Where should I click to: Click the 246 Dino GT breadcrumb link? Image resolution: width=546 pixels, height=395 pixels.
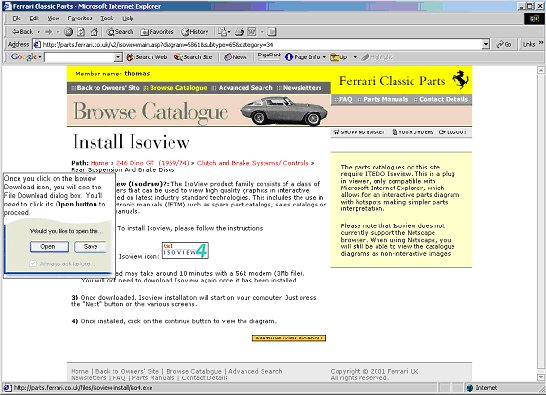point(152,163)
